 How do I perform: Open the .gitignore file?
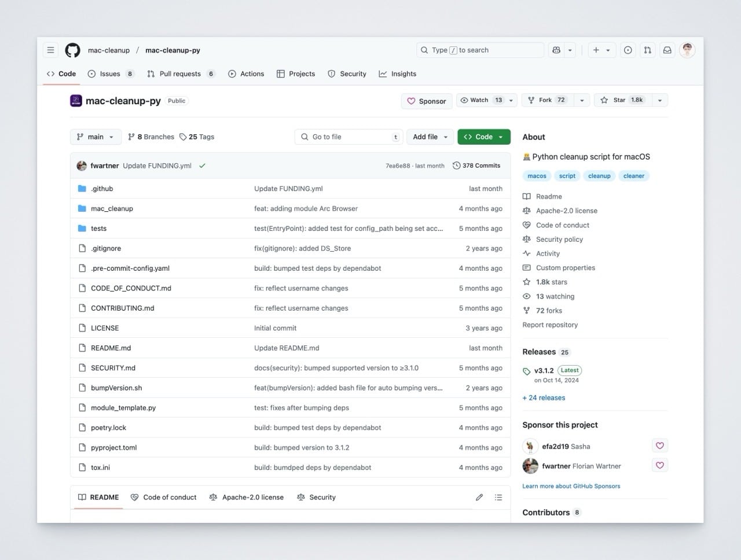coord(106,249)
